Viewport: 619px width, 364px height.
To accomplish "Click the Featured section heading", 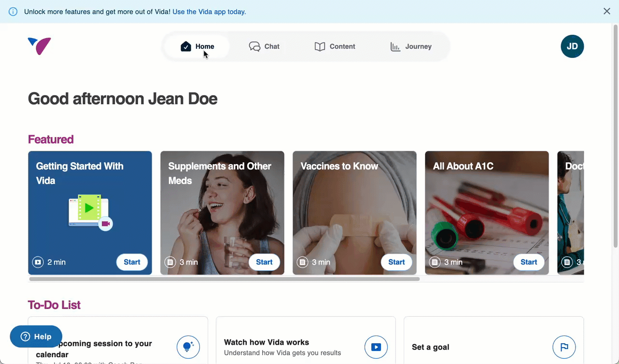I will point(51,140).
